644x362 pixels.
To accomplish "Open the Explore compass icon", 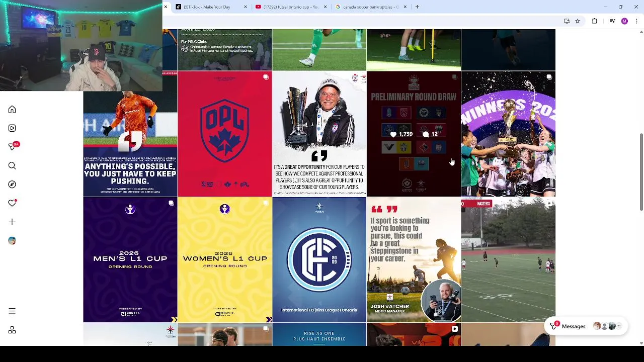I will pos(12,185).
